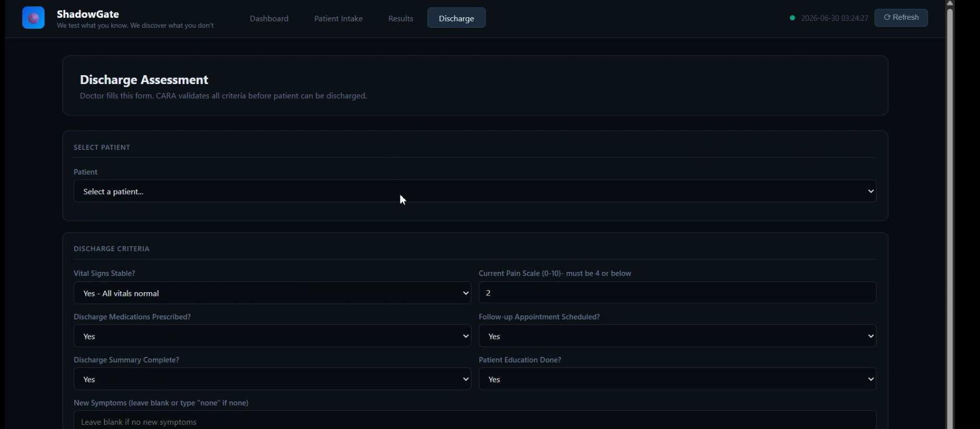Expand the Vital Signs Stable dropdown

click(272, 293)
